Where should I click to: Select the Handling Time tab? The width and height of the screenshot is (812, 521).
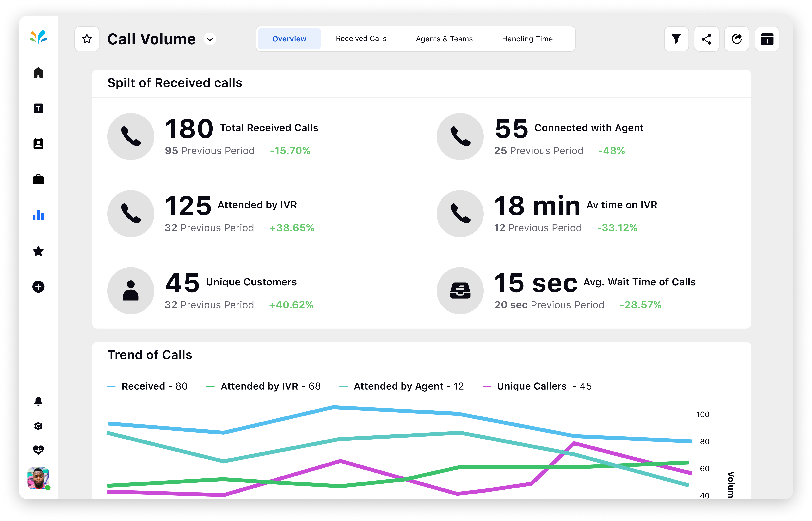[x=527, y=39]
